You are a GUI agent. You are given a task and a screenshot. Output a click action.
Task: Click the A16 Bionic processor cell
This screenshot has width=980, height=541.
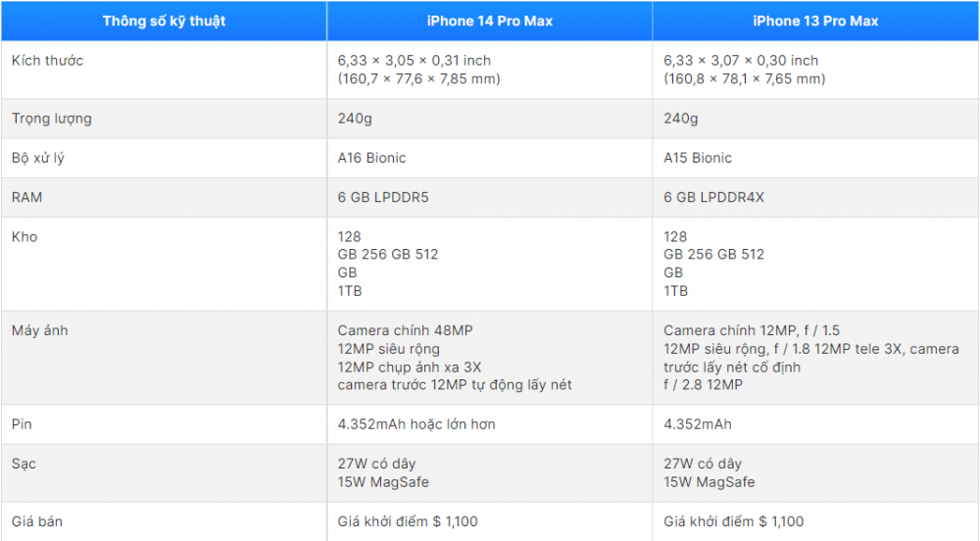(x=371, y=158)
